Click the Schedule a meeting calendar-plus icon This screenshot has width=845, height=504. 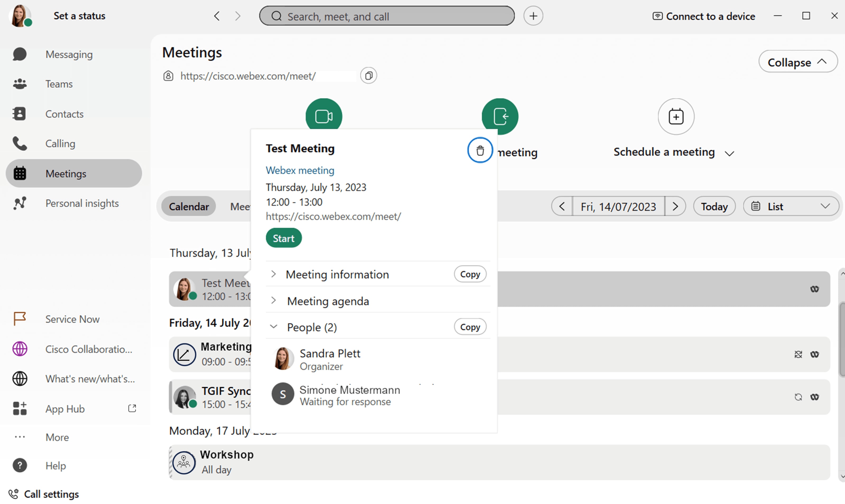(x=676, y=117)
